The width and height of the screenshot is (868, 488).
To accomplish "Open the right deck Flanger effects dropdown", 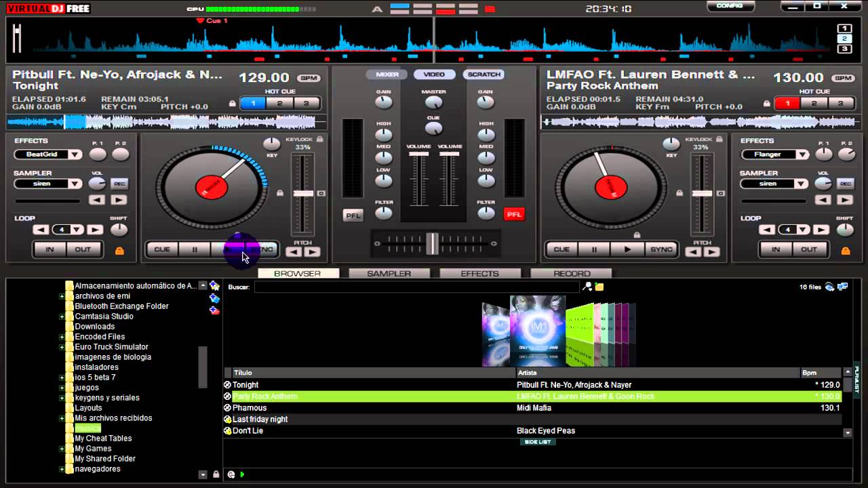I will pos(802,155).
